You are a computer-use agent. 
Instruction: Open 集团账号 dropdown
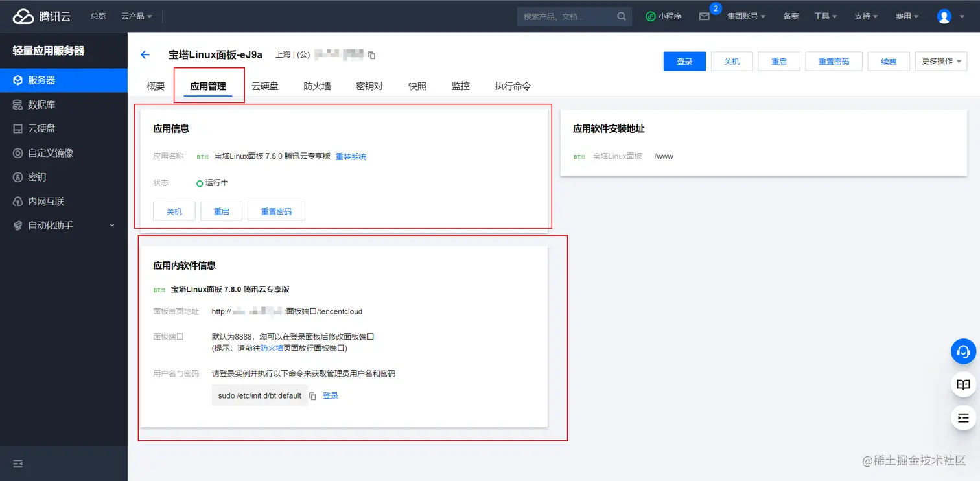coord(746,16)
